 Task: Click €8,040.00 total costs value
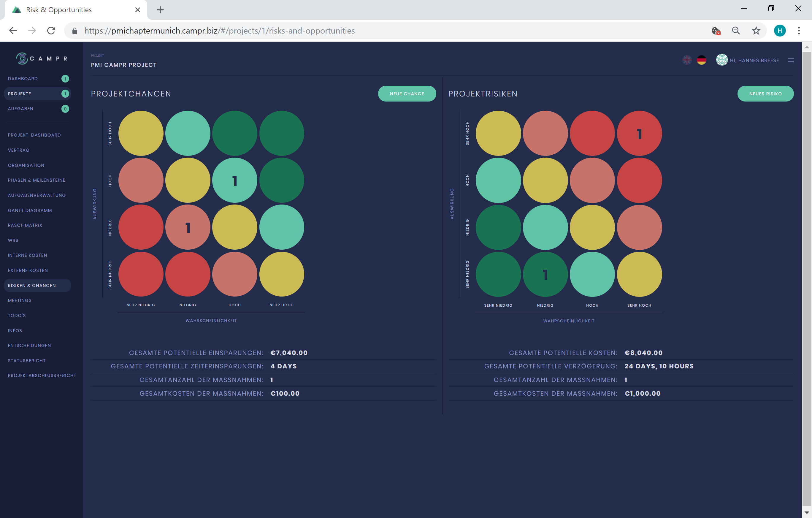tap(643, 353)
